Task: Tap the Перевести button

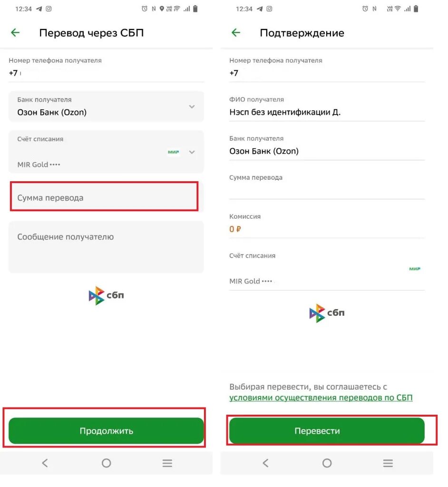Action: [327, 431]
